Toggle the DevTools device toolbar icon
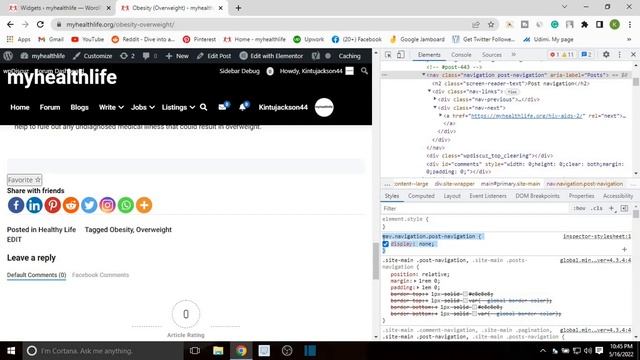Image resolution: width=640 pixels, height=360 pixels. (x=401, y=55)
